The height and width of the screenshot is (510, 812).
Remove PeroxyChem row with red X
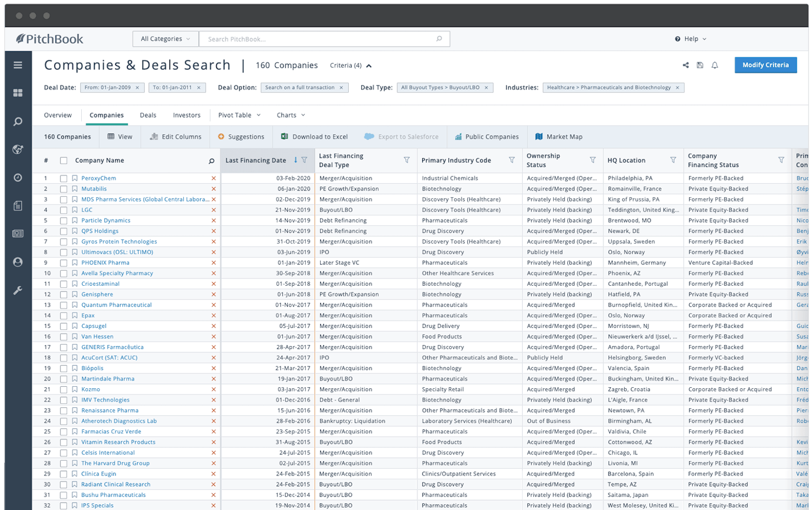click(x=214, y=178)
